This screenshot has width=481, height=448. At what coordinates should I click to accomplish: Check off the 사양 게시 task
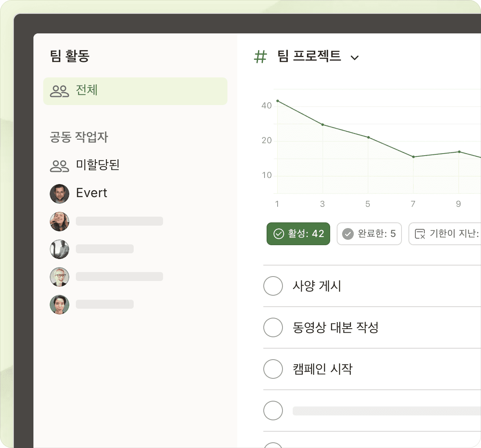[x=273, y=286]
